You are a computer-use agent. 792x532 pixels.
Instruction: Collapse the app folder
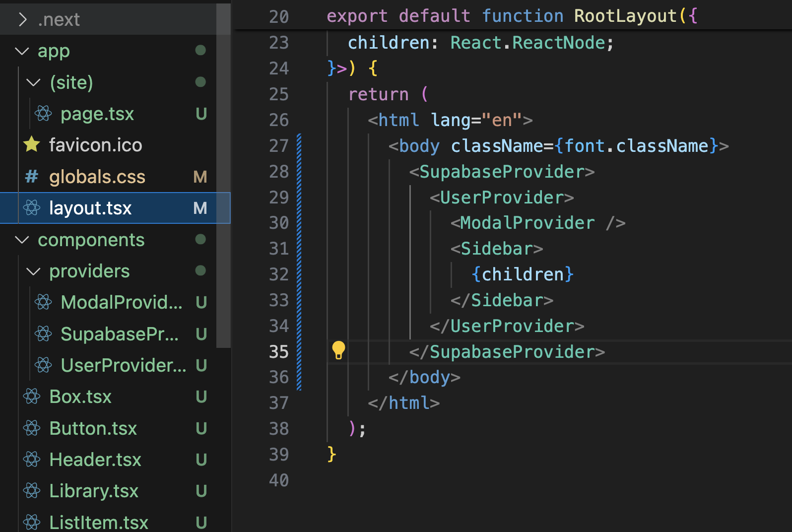(22, 51)
